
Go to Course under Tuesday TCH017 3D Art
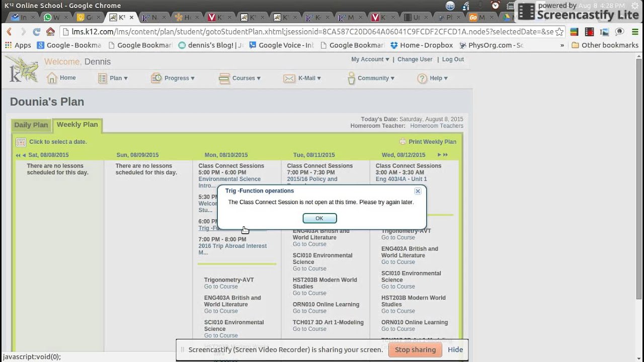pos(309,329)
